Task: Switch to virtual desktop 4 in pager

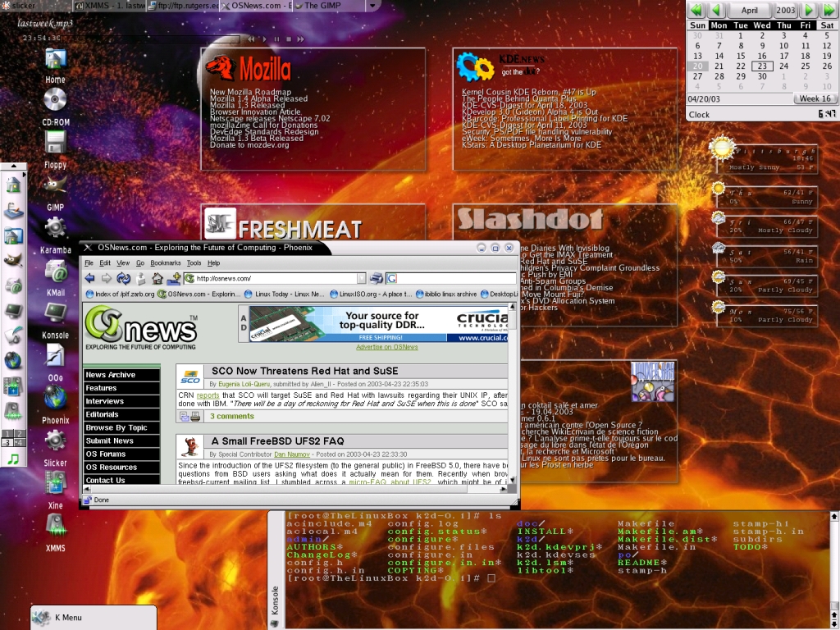Action: coord(19,442)
